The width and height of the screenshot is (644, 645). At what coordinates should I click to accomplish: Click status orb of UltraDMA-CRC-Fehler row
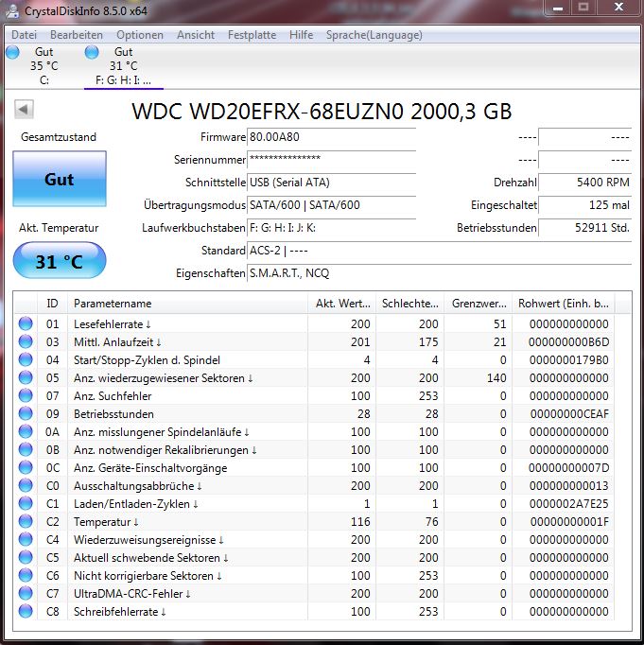tap(26, 594)
